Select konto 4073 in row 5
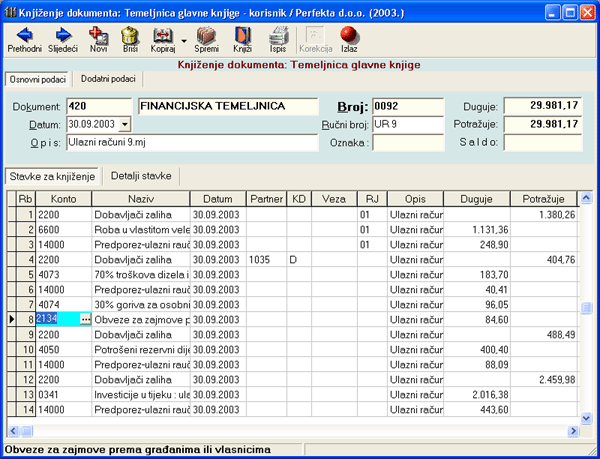The height and width of the screenshot is (459, 600). [64, 275]
